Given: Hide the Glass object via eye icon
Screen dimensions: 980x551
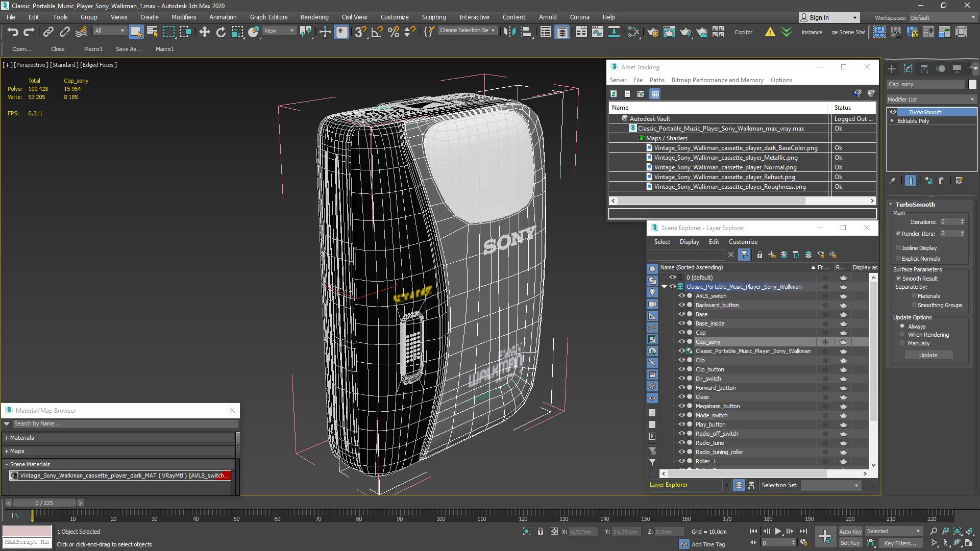Looking at the screenshot, I should click(681, 397).
